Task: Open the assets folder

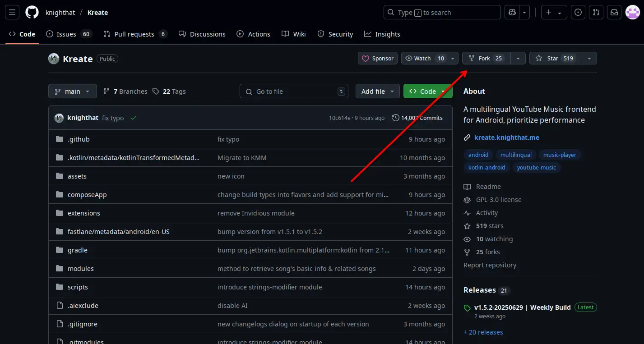Action: click(77, 176)
